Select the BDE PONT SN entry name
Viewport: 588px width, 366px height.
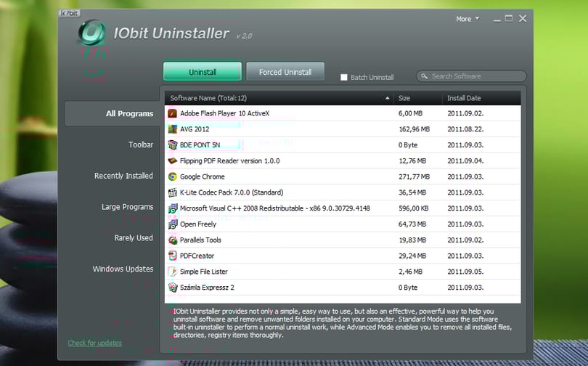tap(200, 145)
